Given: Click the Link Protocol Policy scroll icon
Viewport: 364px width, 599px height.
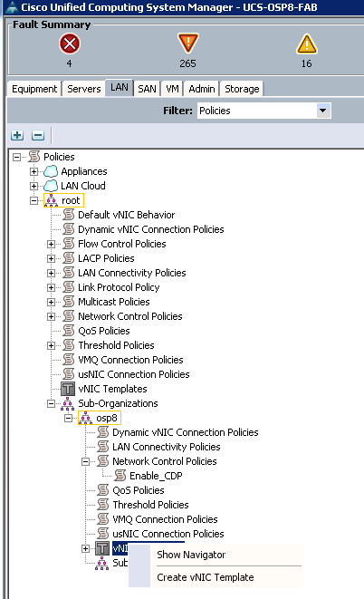Looking at the screenshot, I should [x=68, y=287].
